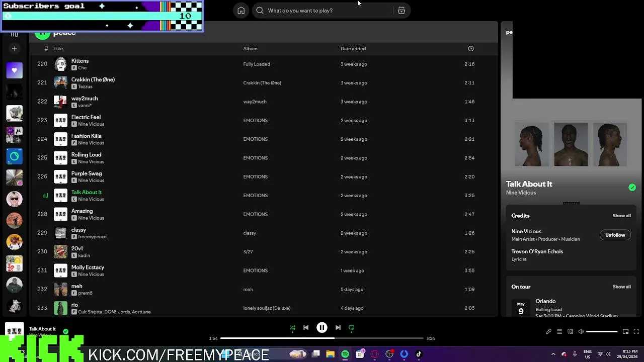Go to Spotify Home with house icon
This screenshot has width=644, height=362.
coord(241,11)
